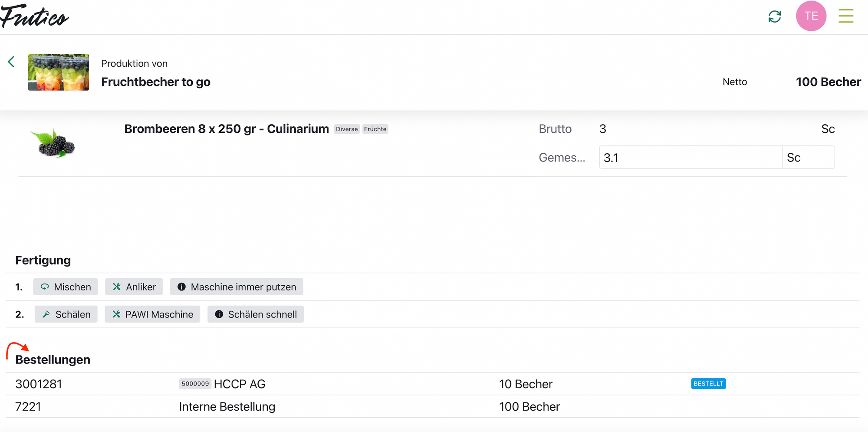Click the BESTELLT status badge
This screenshot has width=868, height=432.
point(708,384)
